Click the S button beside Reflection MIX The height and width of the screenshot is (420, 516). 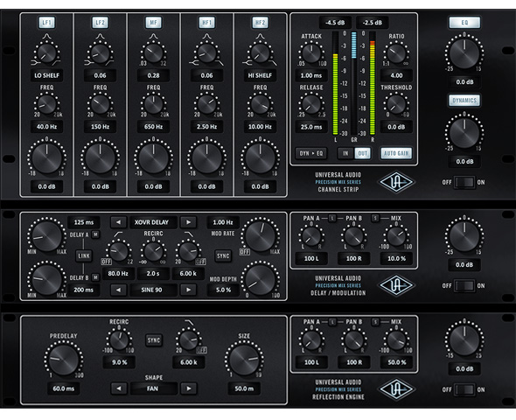pyautogui.click(x=375, y=322)
